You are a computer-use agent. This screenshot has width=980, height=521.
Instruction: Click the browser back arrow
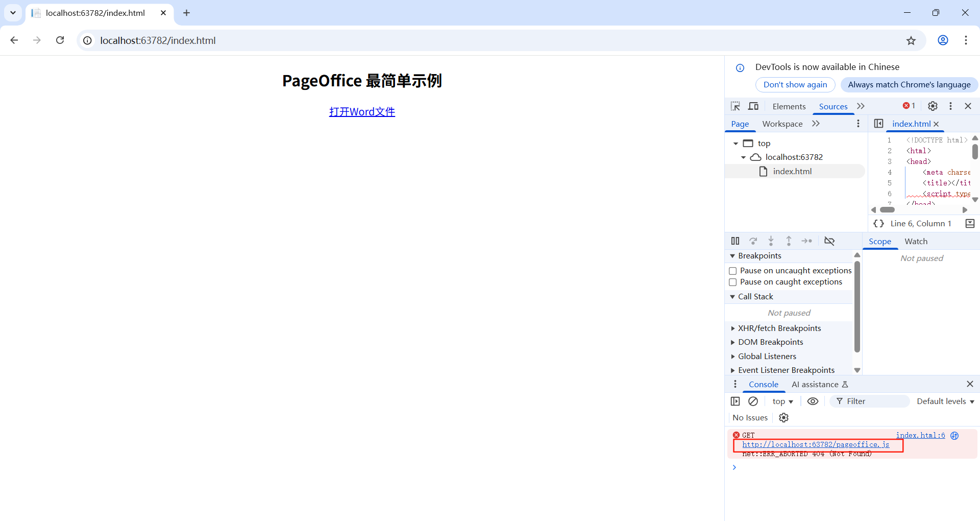click(14, 40)
